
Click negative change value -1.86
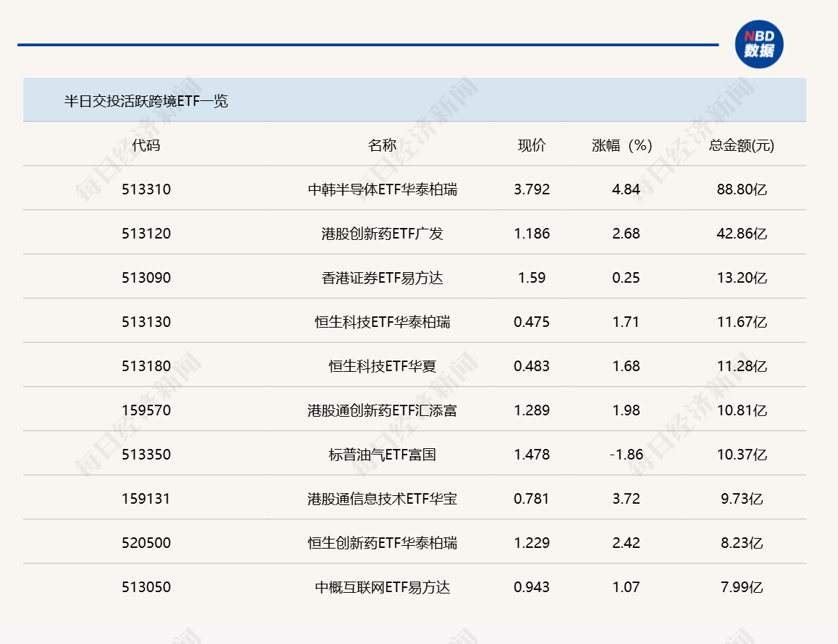coord(626,455)
